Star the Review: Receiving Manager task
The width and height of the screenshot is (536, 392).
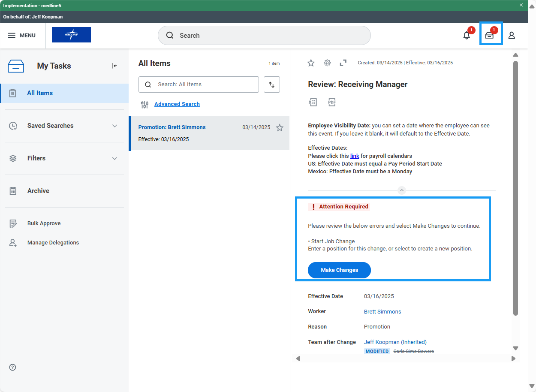tap(311, 63)
